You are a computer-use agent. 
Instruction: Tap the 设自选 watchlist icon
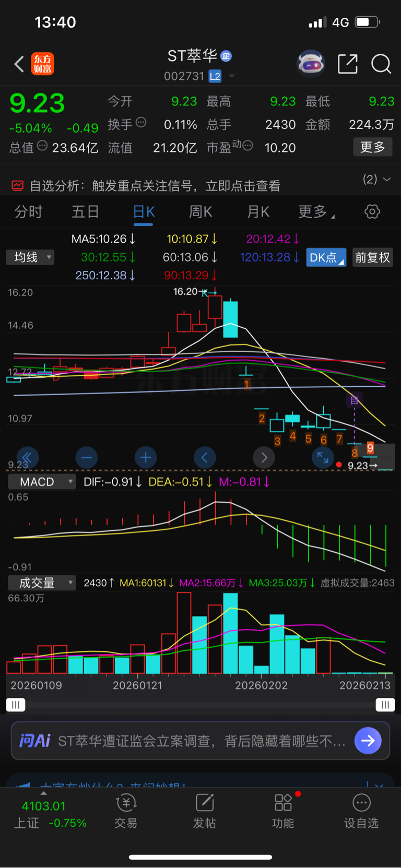coord(361,803)
